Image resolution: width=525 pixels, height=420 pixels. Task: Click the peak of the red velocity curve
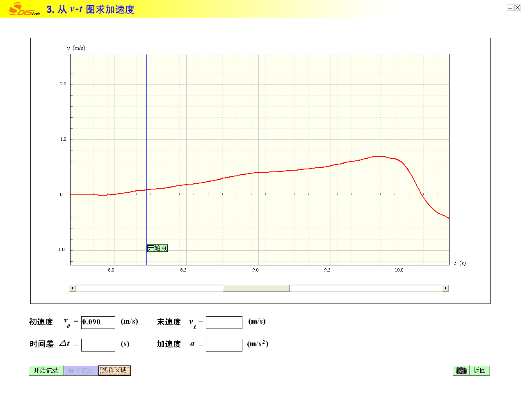[x=380, y=156]
